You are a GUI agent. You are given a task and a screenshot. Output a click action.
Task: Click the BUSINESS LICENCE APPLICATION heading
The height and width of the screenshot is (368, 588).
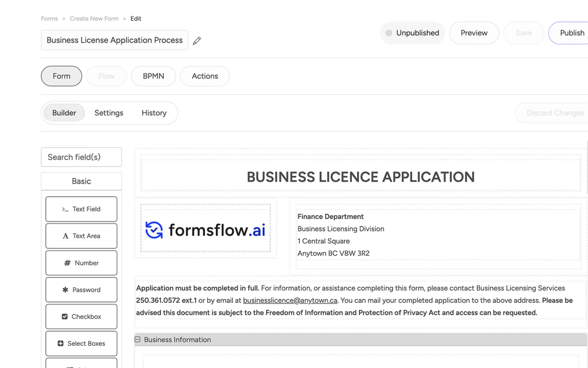click(361, 177)
